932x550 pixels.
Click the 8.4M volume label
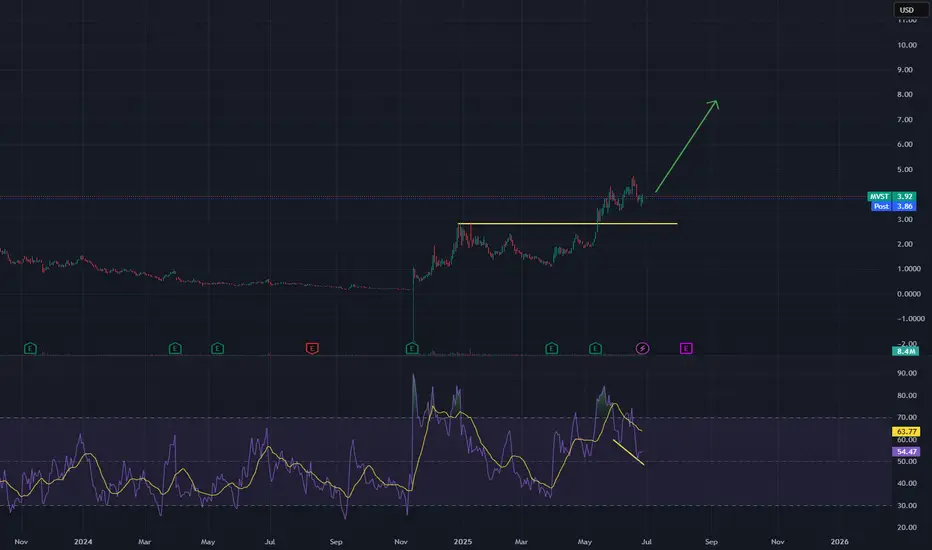(x=906, y=351)
